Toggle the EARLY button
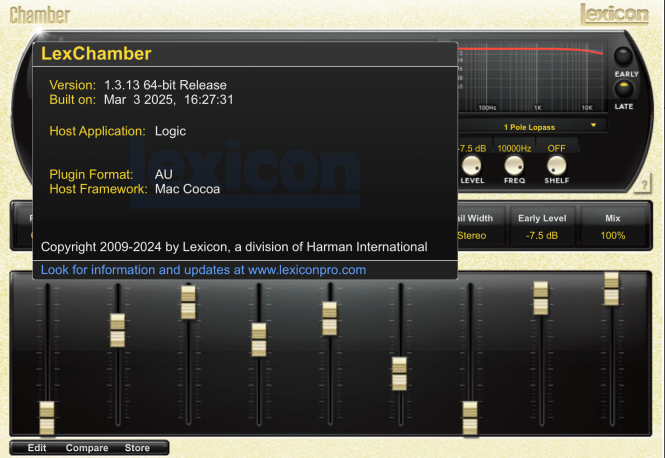665x458 pixels. 624,57
